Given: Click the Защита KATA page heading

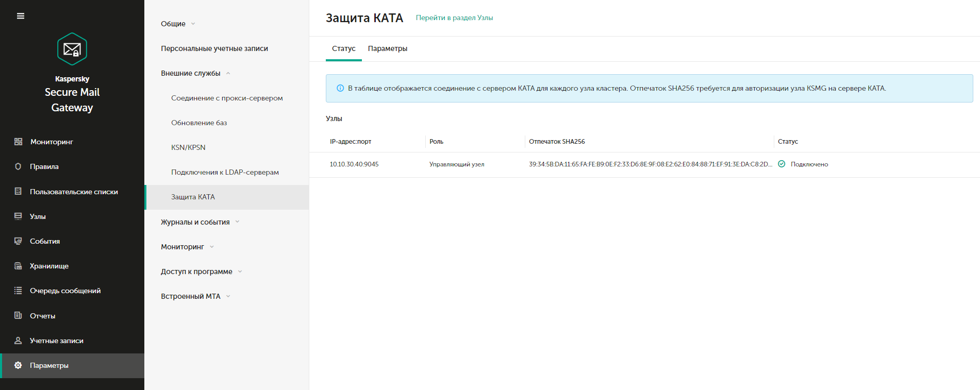Looking at the screenshot, I should point(364,18).
